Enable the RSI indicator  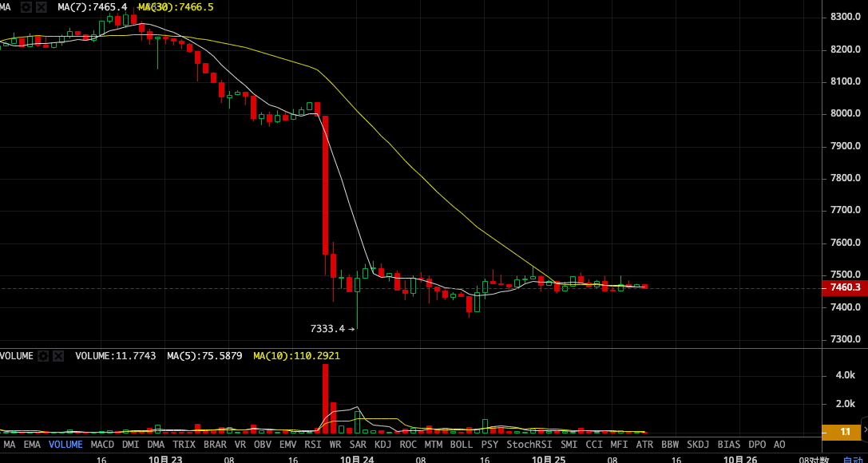[x=313, y=445]
